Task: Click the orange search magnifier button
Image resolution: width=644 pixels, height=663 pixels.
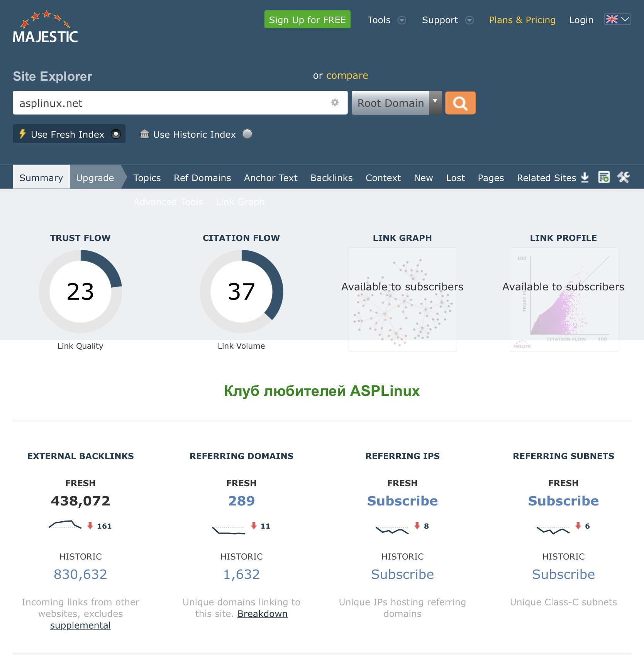Action: [460, 103]
